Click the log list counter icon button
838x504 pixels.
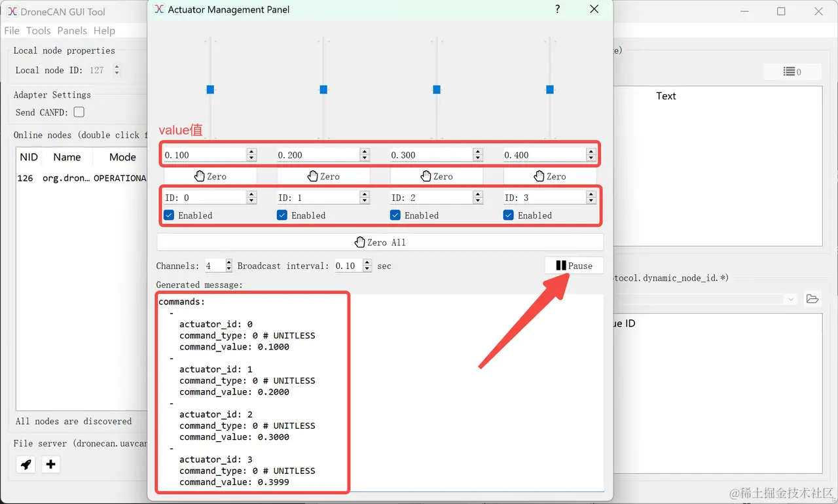coord(792,72)
